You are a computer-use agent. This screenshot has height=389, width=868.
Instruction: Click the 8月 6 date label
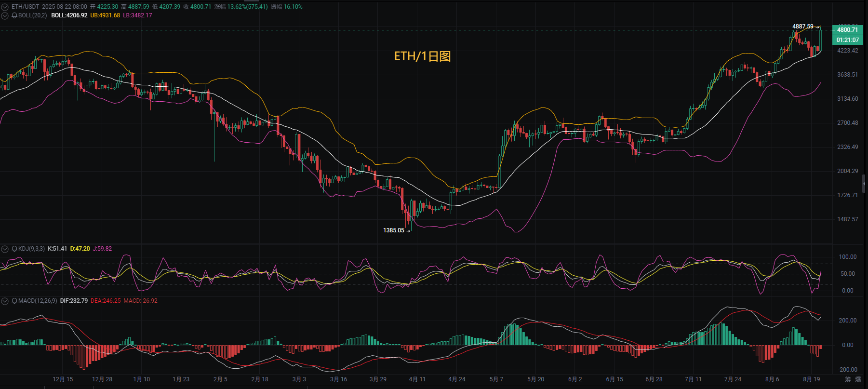click(772, 379)
